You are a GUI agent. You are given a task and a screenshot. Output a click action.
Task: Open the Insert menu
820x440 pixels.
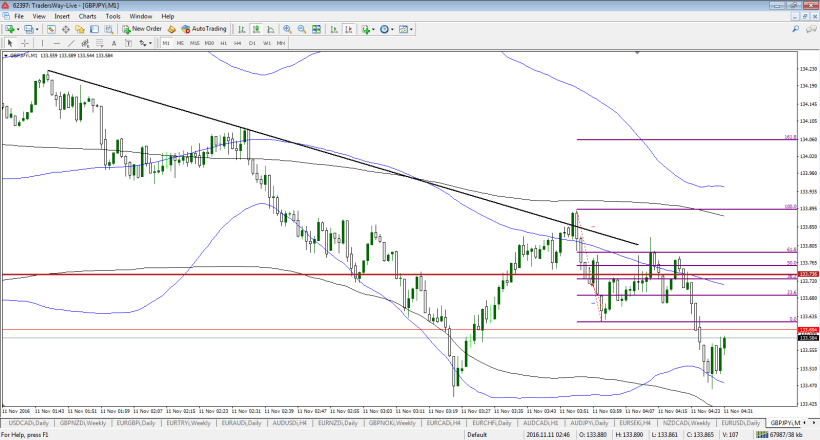(x=62, y=16)
